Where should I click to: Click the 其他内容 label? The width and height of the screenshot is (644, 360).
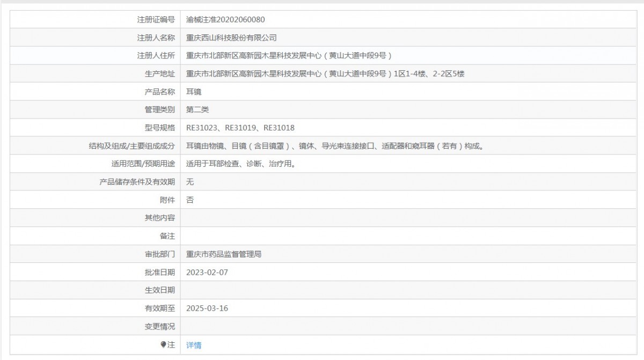160,218
